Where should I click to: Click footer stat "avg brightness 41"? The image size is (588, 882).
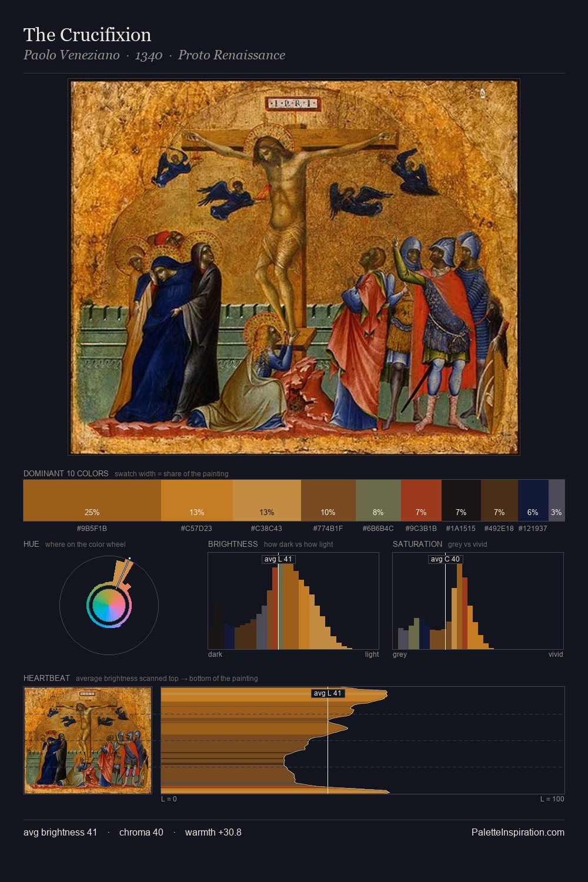coord(60,832)
